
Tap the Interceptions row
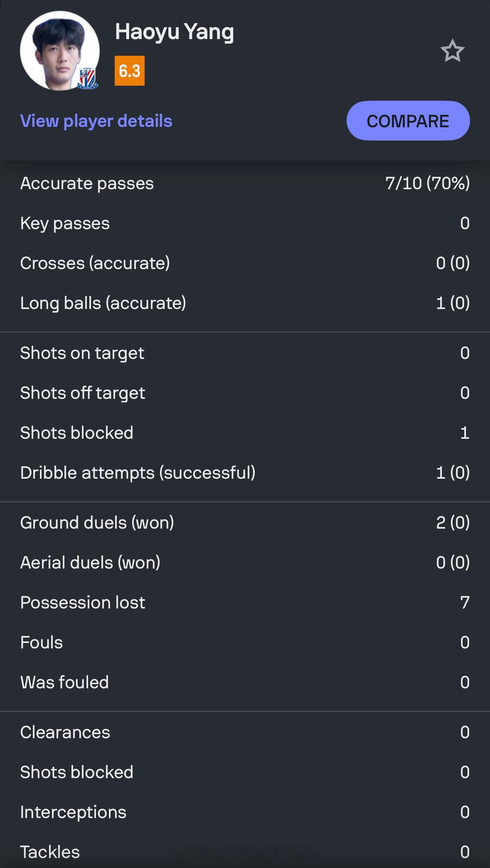point(245,812)
